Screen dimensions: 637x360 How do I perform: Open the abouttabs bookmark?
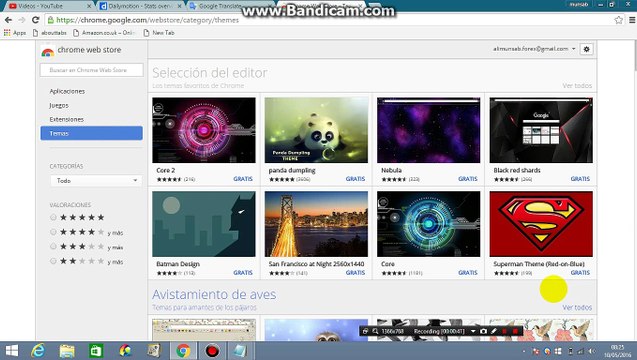50,33
